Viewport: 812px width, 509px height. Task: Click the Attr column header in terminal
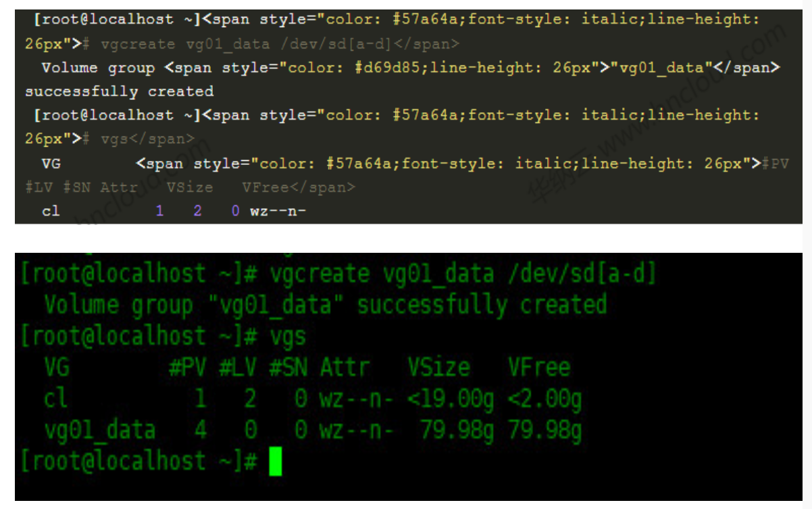[345, 368]
